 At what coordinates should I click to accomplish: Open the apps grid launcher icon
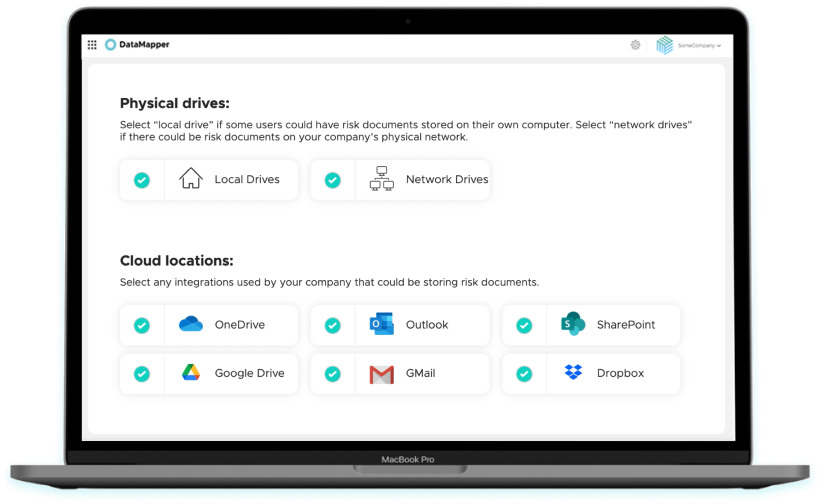coord(92,45)
